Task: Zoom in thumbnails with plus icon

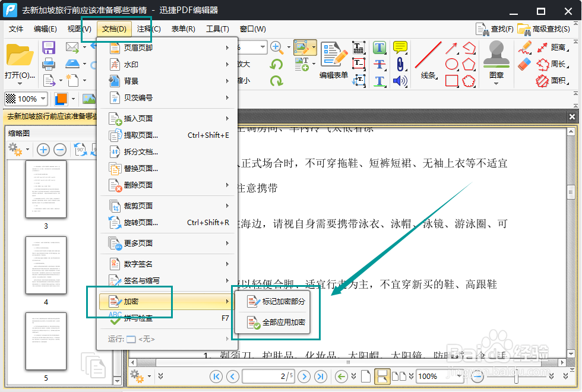Action: click(x=43, y=150)
